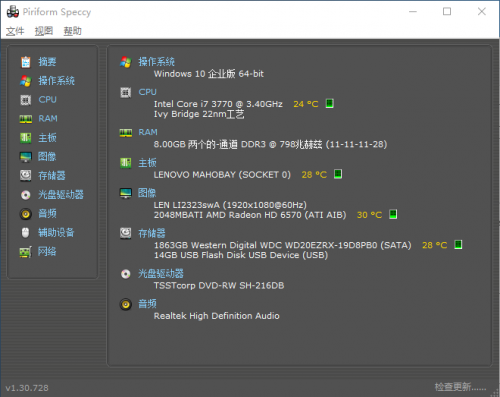Screen dimensions: 500x397
Task: Click the RAM module icon in summary pane
Action: (x=126, y=133)
